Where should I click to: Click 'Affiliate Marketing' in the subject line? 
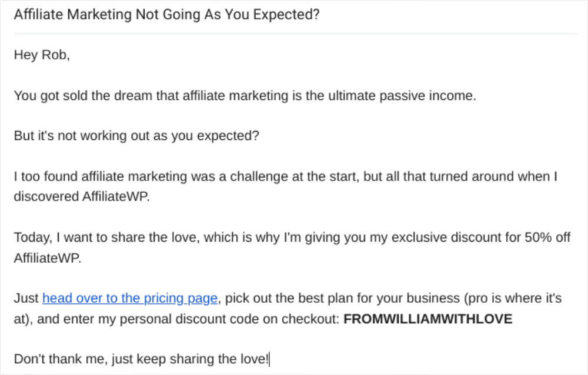pyautogui.click(x=73, y=15)
